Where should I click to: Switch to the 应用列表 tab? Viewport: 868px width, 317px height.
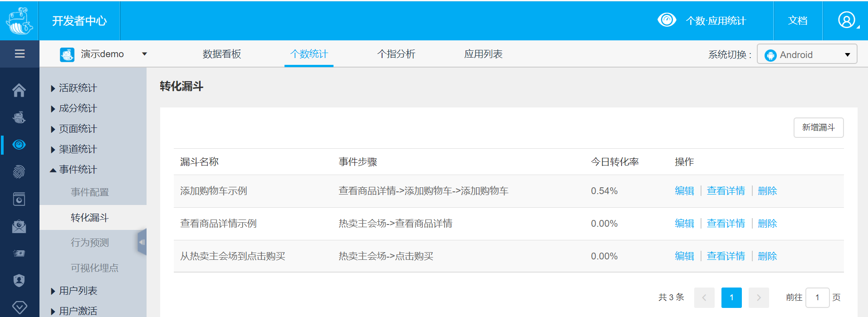(483, 54)
